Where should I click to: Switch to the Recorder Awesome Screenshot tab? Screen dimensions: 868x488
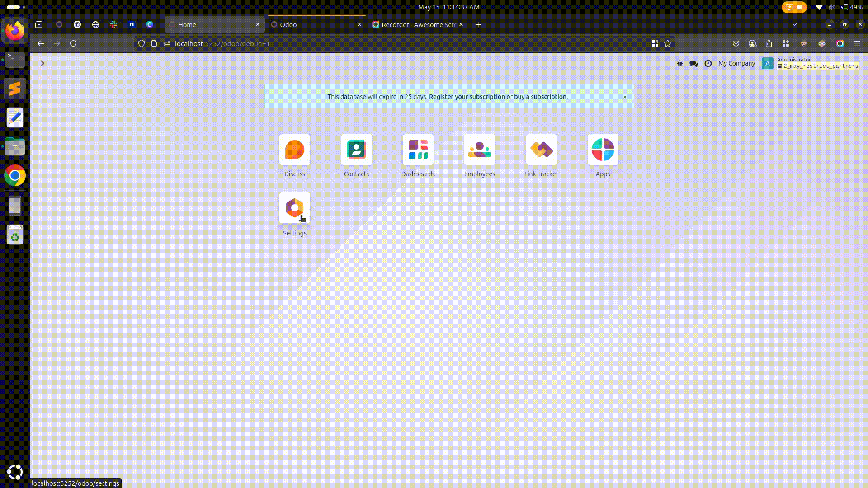[x=418, y=24]
